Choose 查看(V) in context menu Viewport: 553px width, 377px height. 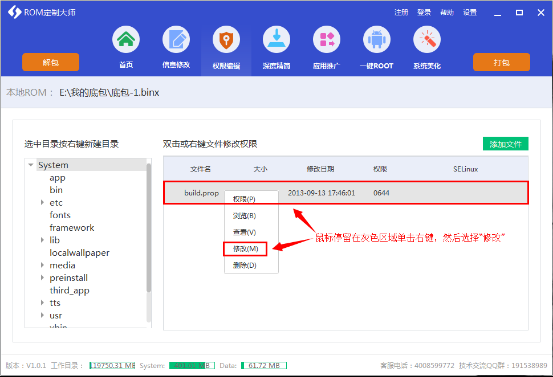(244, 232)
